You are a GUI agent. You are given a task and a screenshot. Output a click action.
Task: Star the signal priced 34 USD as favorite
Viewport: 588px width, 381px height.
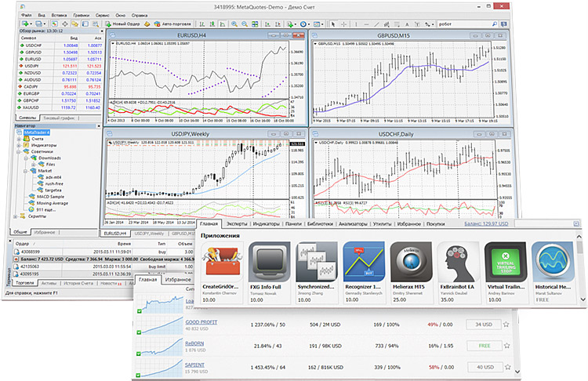pyautogui.click(x=506, y=324)
